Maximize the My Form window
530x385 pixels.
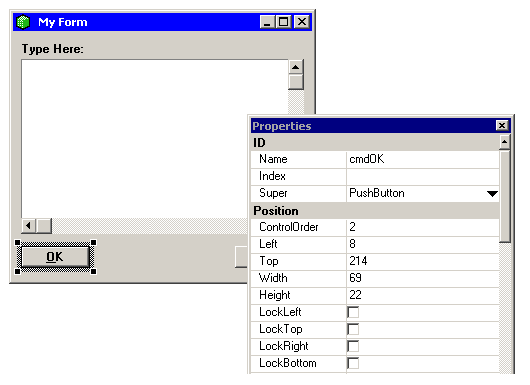pyautogui.click(x=284, y=22)
